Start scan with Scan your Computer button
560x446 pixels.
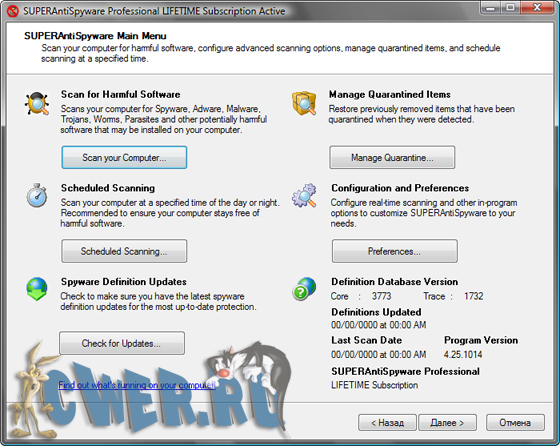[124, 157]
